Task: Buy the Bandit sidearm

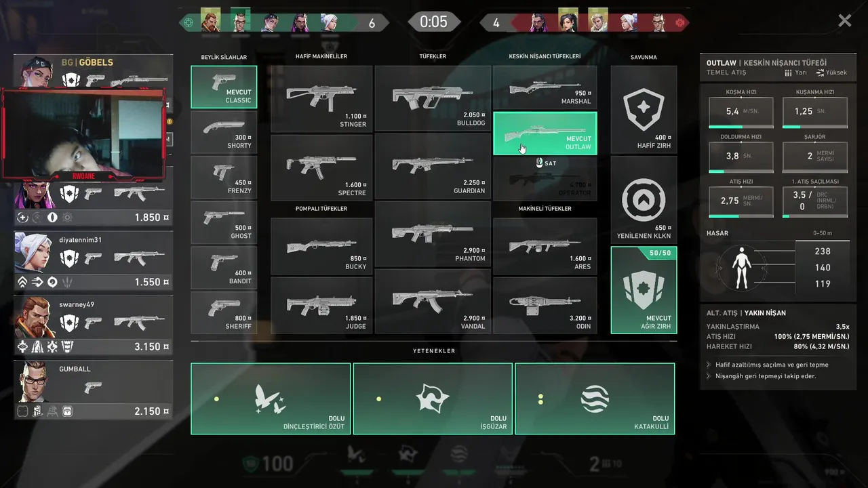Action: pos(224,268)
